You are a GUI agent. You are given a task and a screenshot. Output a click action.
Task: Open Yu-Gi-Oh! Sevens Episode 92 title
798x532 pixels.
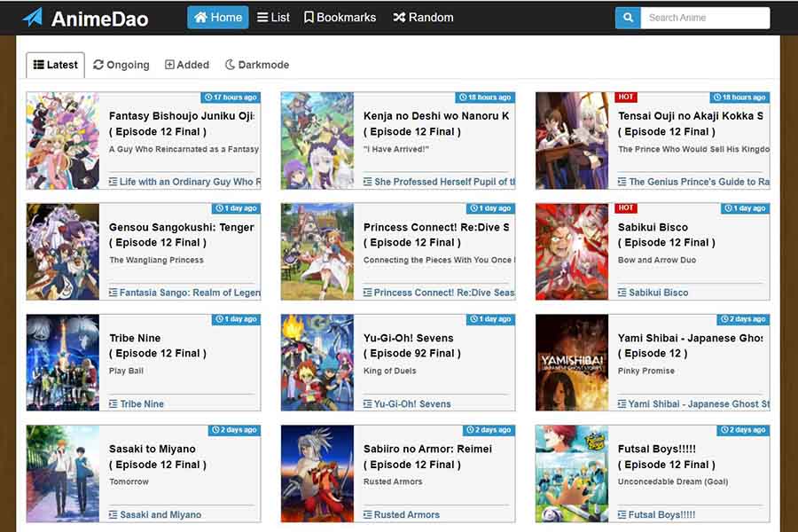point(412,345)
